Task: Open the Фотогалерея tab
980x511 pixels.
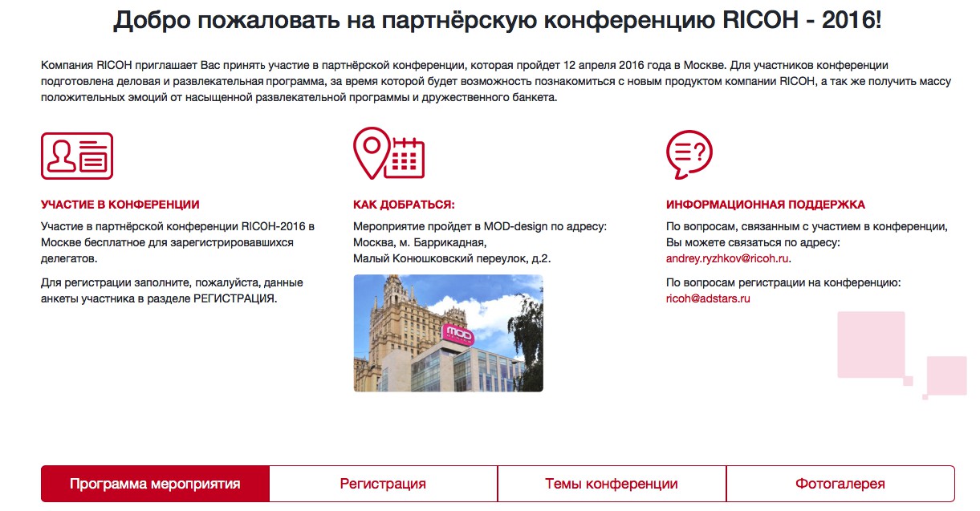Action: click(x=840, y=484)
